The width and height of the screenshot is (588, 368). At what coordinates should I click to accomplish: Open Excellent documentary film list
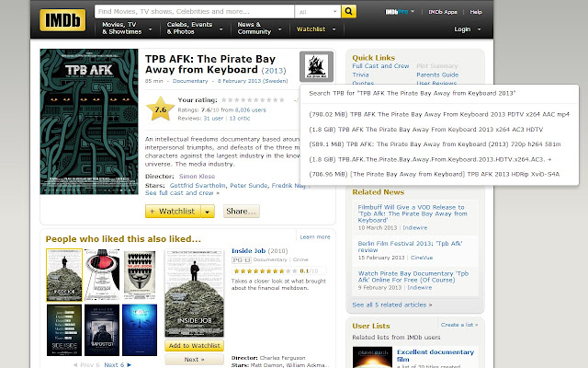point(435,355)
